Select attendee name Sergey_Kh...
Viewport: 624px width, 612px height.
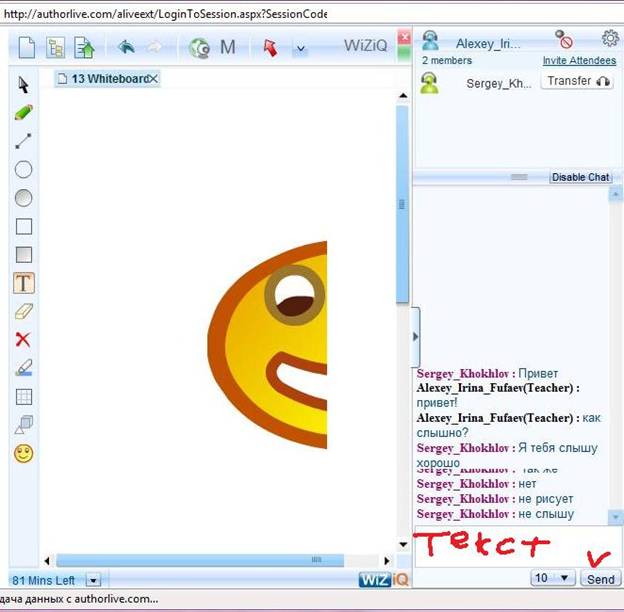pos(499,84)
